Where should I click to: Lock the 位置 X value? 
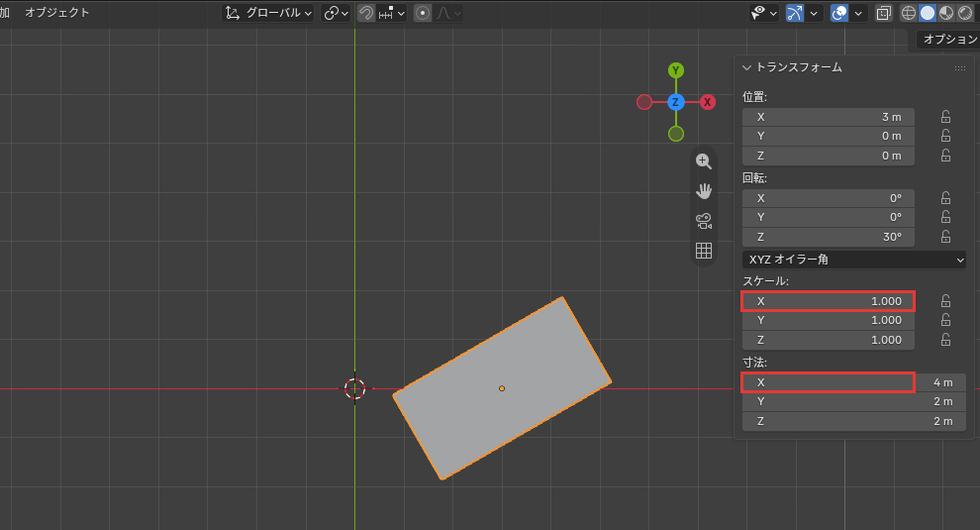945,117
